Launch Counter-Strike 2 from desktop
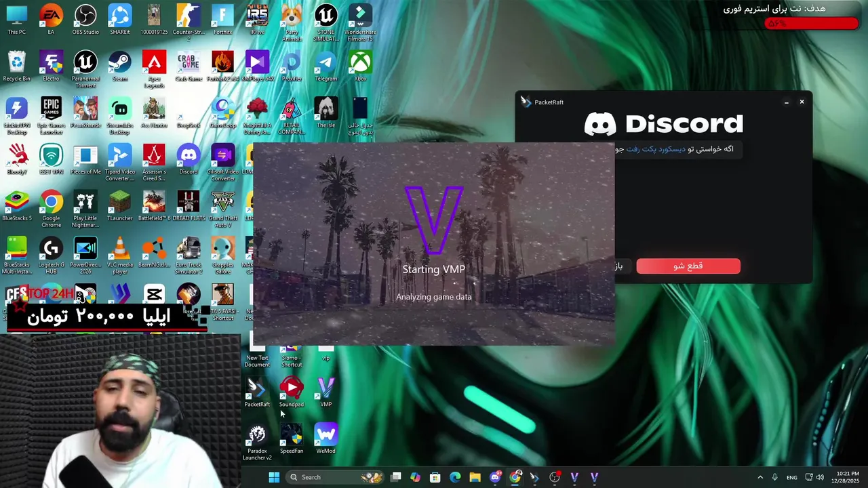 tap(189, 22)
